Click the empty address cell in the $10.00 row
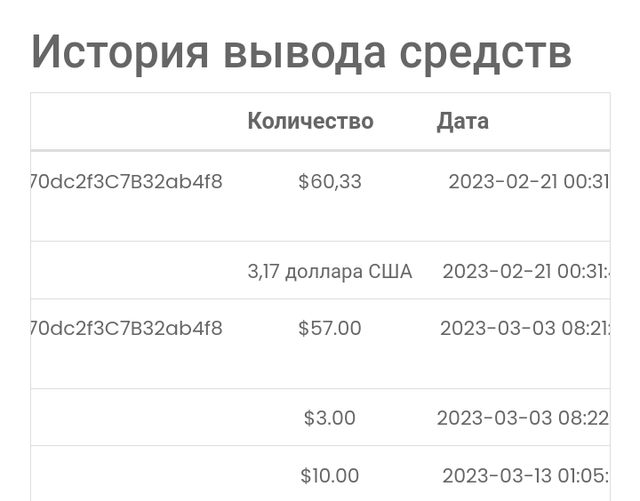Screen dimensions: 640x501 click(x=130, y=475)
